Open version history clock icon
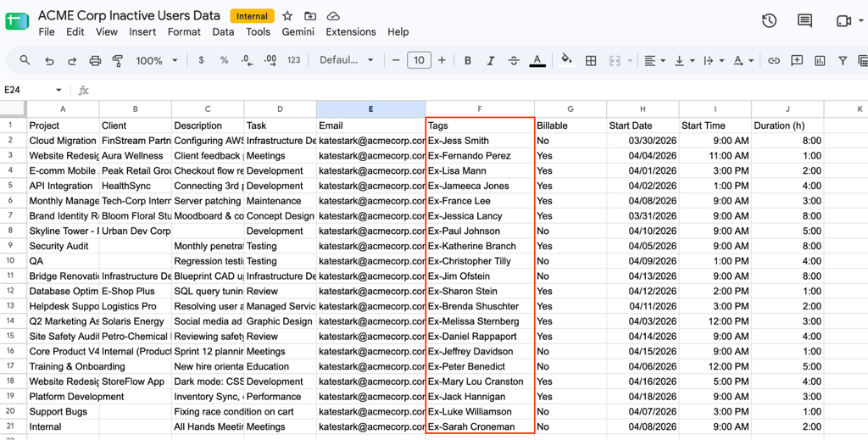Viewport: 868px width, 440px height. (x=769, y=21)
